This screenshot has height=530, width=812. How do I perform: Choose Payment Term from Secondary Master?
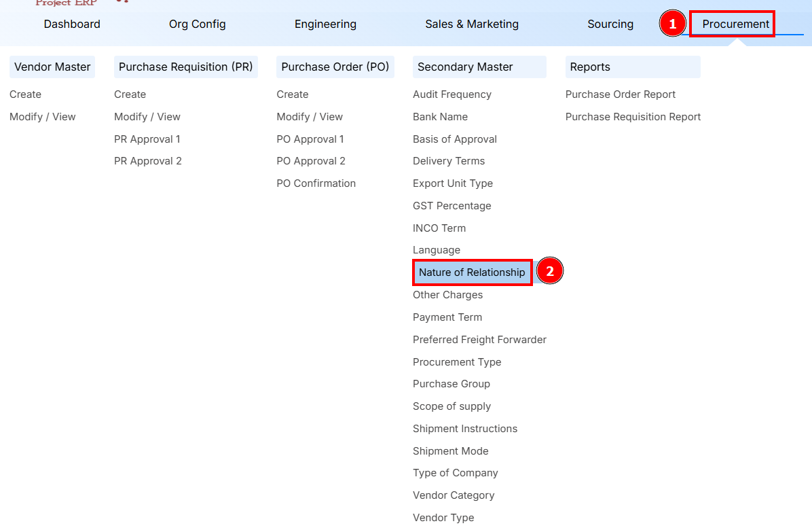click(447, 317)
